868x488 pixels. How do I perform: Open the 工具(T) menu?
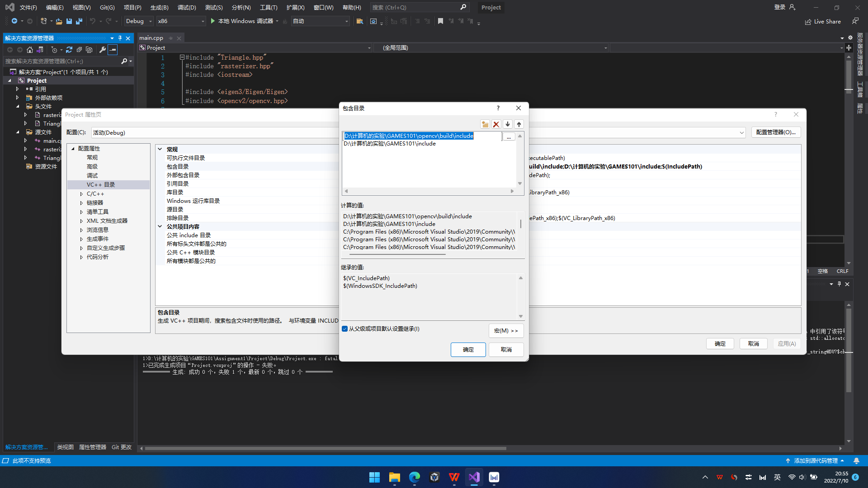click(269, 7)
